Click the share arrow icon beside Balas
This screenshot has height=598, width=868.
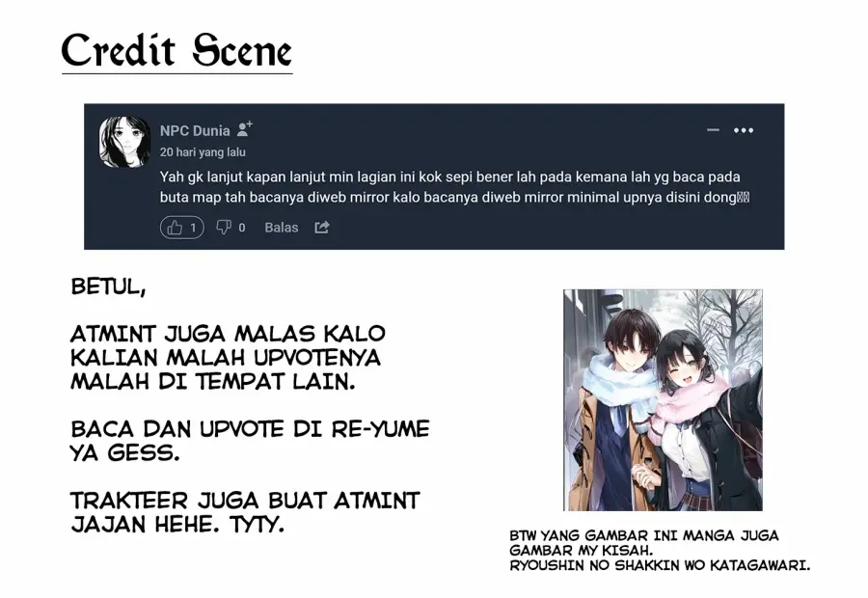click(322, 227)
